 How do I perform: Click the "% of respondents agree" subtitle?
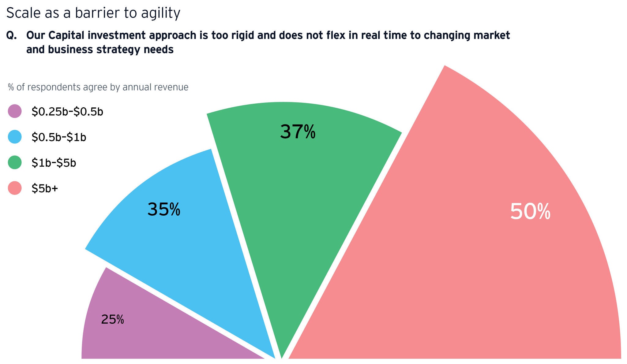(x=98, y=87)
